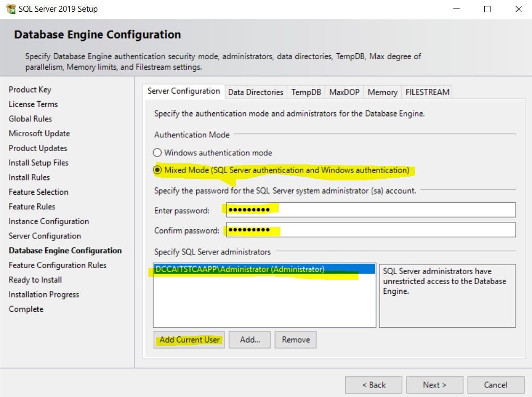Screen dimensions: 532x397
Task: Switch to the Data Directories tab
Action: point(255,92)
